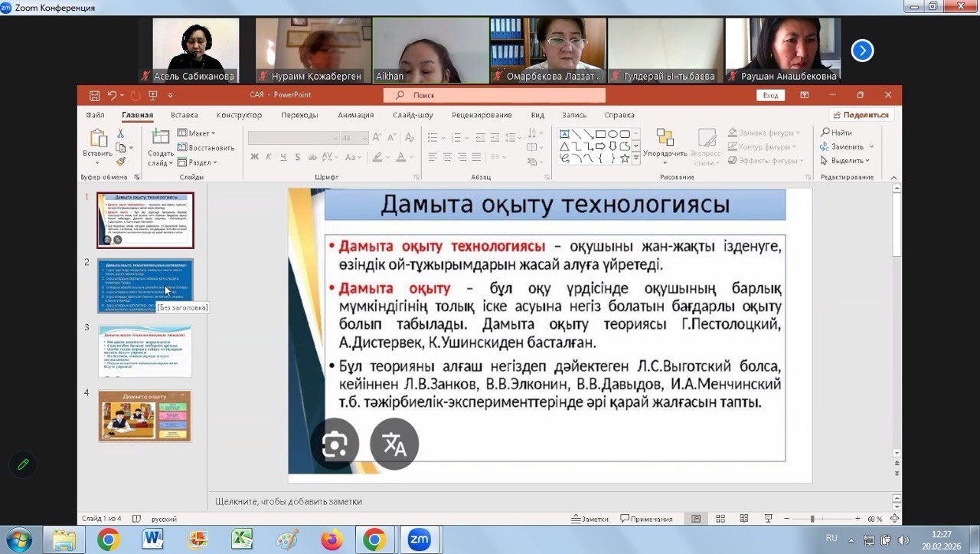
Task: Click the Найти search icon
Action: [836, 133]
